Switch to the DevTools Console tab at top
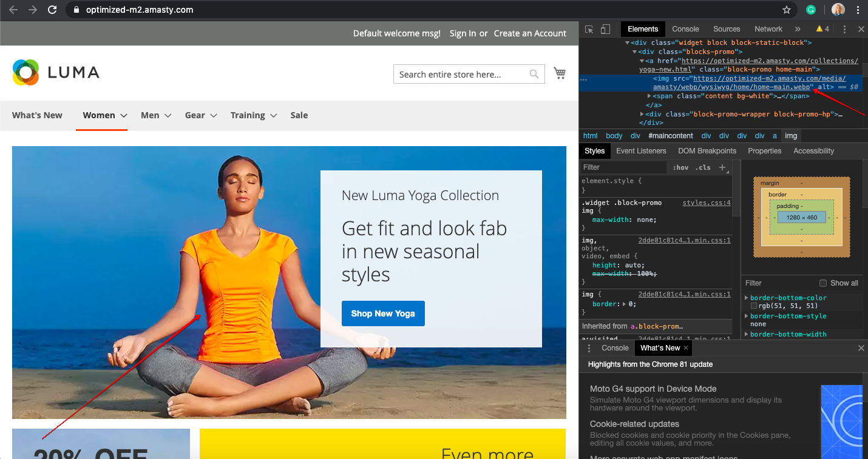This screenshot has width=868, height=459. (x=685, y=29)
